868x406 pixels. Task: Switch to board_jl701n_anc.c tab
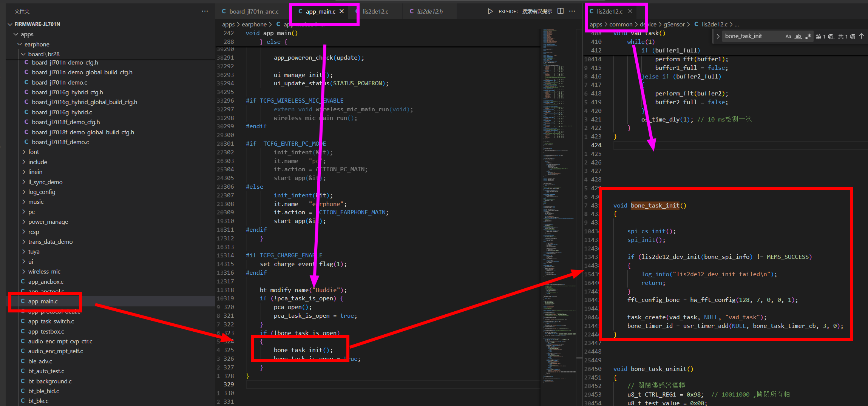click(250, 11)
